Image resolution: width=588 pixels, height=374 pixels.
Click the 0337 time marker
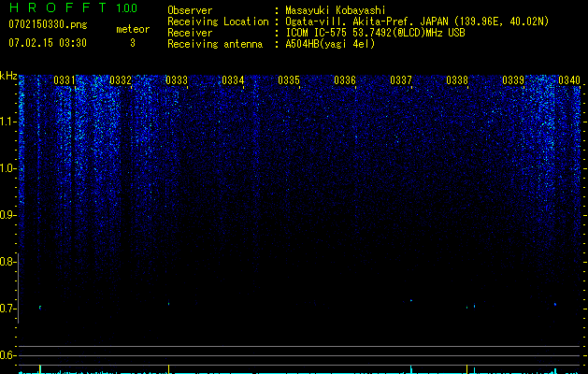click(x=401, y=80)
